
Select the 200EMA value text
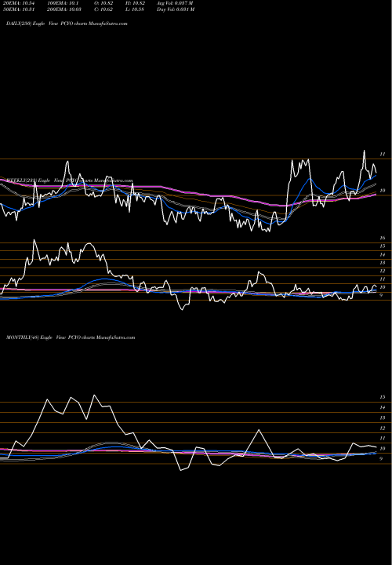[64, 9]
